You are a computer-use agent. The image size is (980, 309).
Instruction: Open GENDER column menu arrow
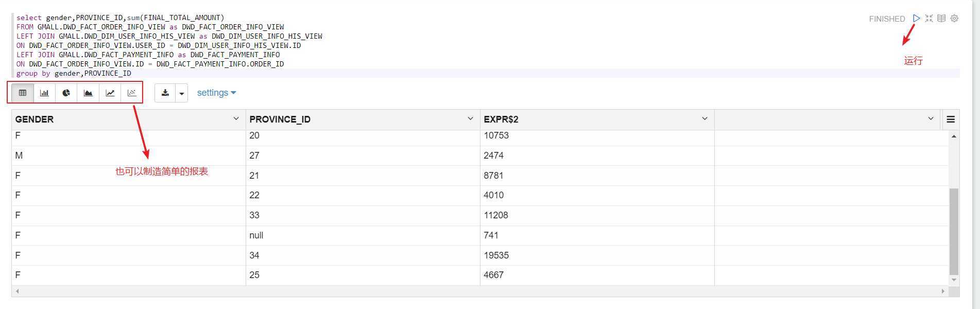coord(236,119)
